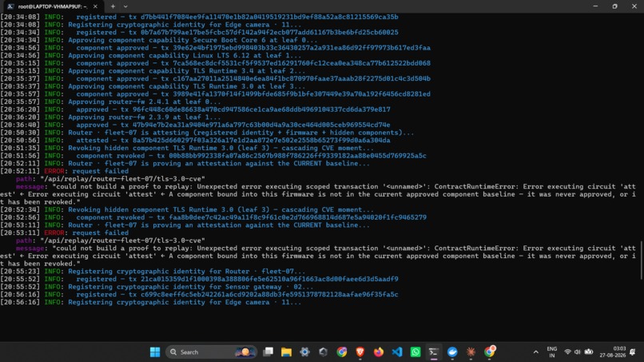Screen dimensions: 644x362
Task: Click the attested tx hash 8a57b425d660297f03a
Action: tap(261, 141)
